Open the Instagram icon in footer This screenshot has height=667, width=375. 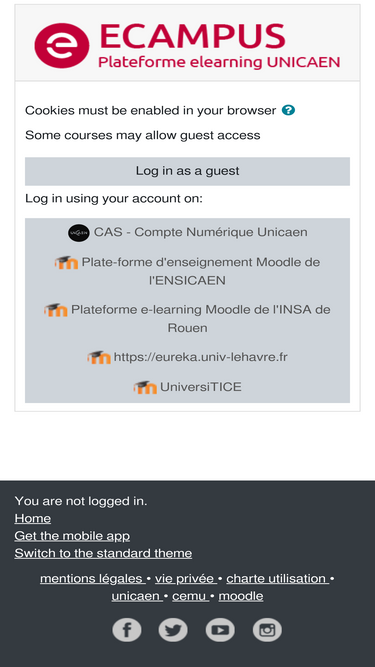[x=267, y=630]
